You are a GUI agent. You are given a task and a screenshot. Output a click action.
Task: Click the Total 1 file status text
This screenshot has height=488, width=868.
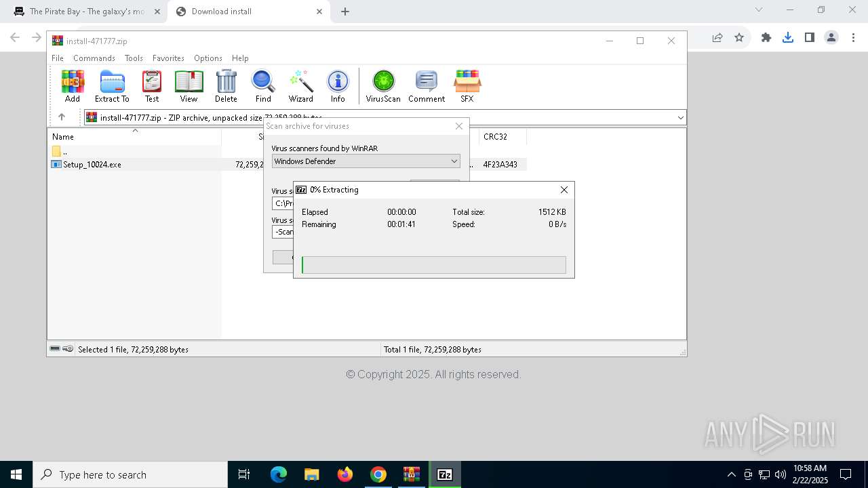(x=433, y=350)
